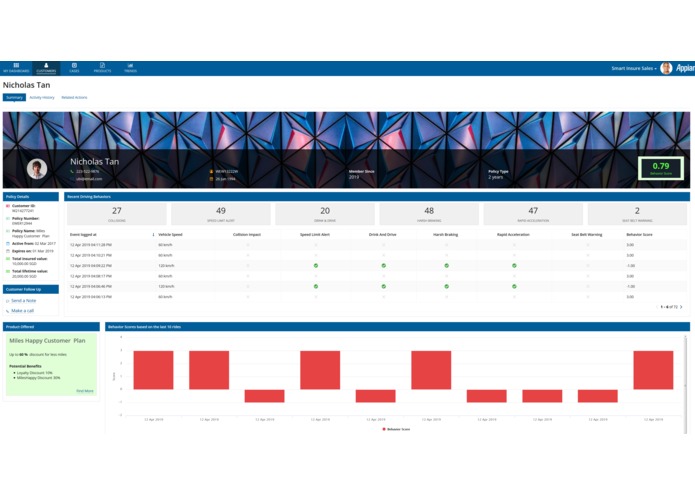Screen dimensions: 695x494
Task: Open the Cases navigation item
Action: click(74, 68)
